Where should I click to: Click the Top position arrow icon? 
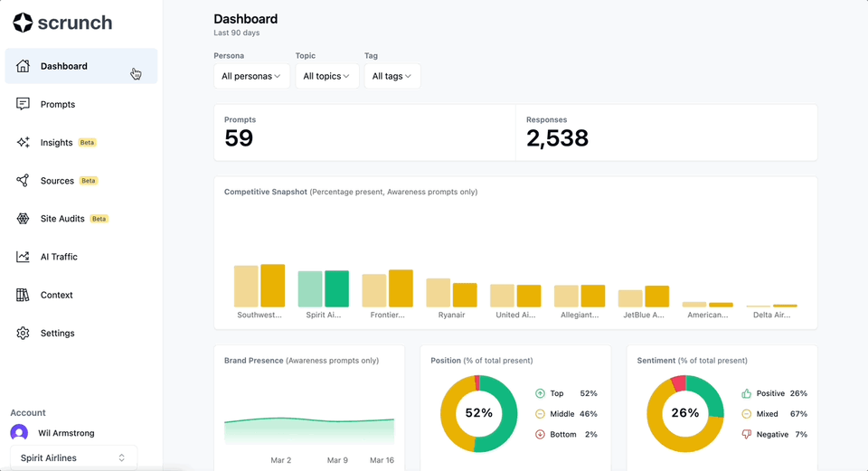(540, 393)
